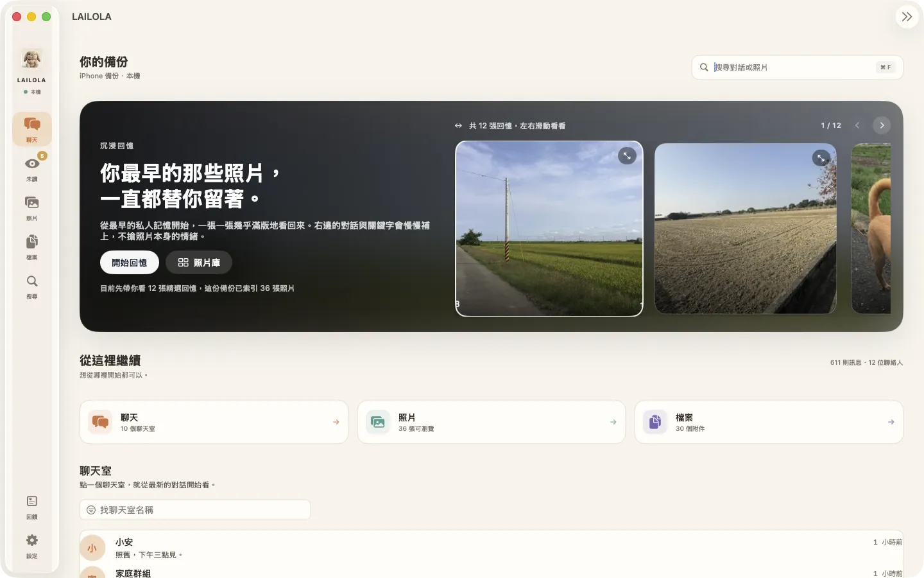
Task: Select the partially visible dog photo thumbnail
Action: pyautogui.click(x=871, y=229)
